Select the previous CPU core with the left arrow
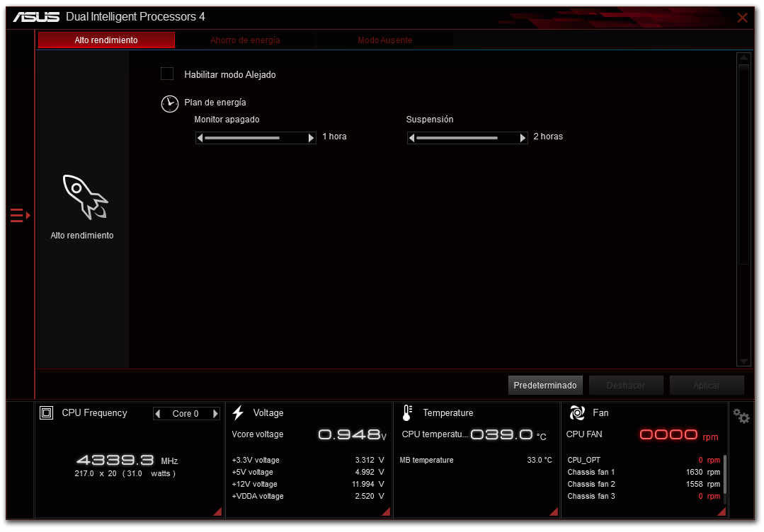Viewport: 764px width, 532px height. pyautogui.click(x=158, y=414)
